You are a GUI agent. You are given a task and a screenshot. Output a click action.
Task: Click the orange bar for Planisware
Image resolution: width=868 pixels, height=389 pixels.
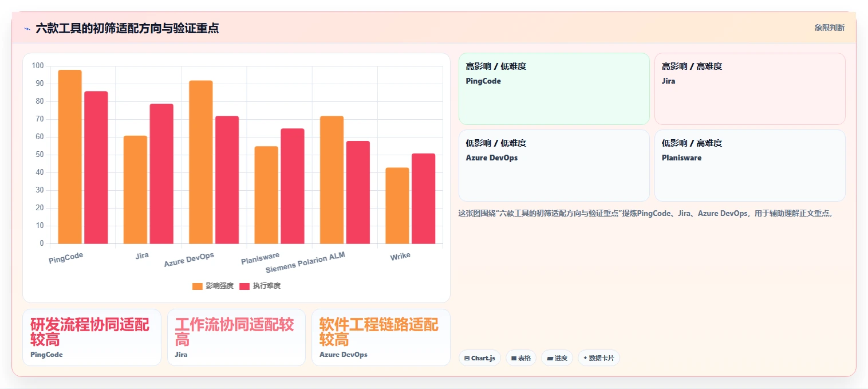(266, 195)
